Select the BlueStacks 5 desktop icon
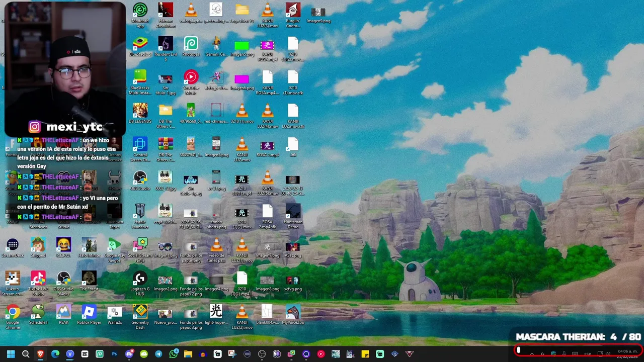644x362 pixels. click(140, 48)
